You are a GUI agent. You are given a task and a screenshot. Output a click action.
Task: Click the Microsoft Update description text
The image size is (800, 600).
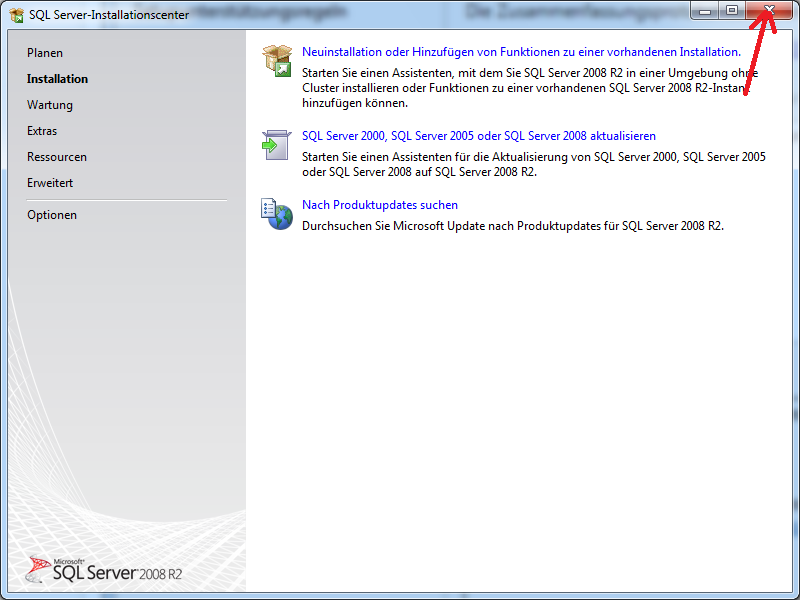click(x=512, y=226)
